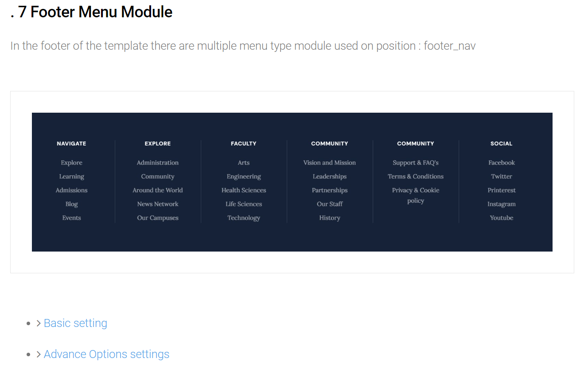The image size is (588, 374).
Task: Open the Advance Options settings link
Action: tap(106, 354)
